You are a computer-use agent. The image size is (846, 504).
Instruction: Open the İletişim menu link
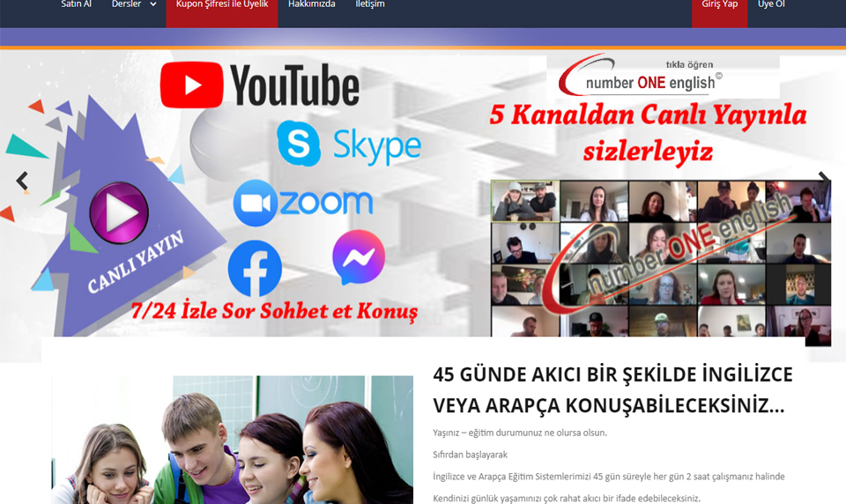coord(370,4)
